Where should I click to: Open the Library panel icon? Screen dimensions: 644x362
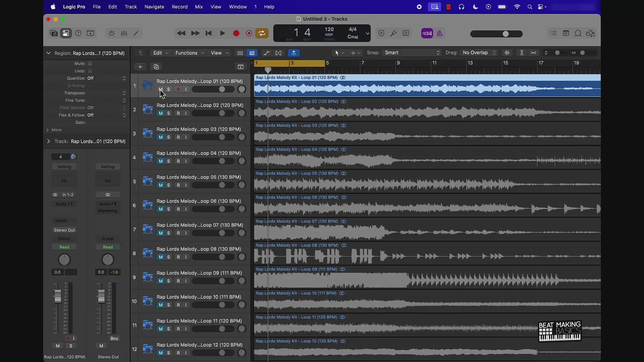click(x=53, y=33)
